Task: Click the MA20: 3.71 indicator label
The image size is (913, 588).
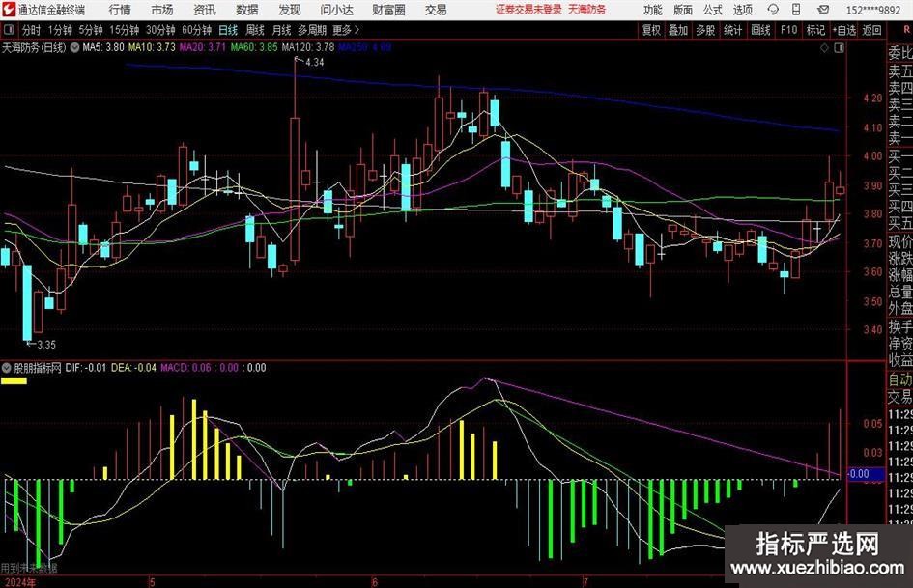Action: pos(202,47)
